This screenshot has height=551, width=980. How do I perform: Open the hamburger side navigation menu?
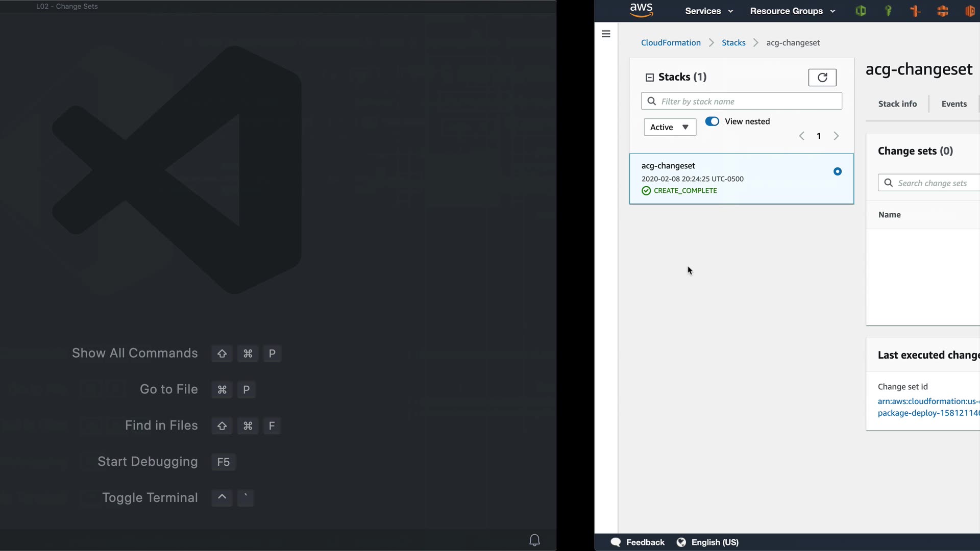click(606, 34)
